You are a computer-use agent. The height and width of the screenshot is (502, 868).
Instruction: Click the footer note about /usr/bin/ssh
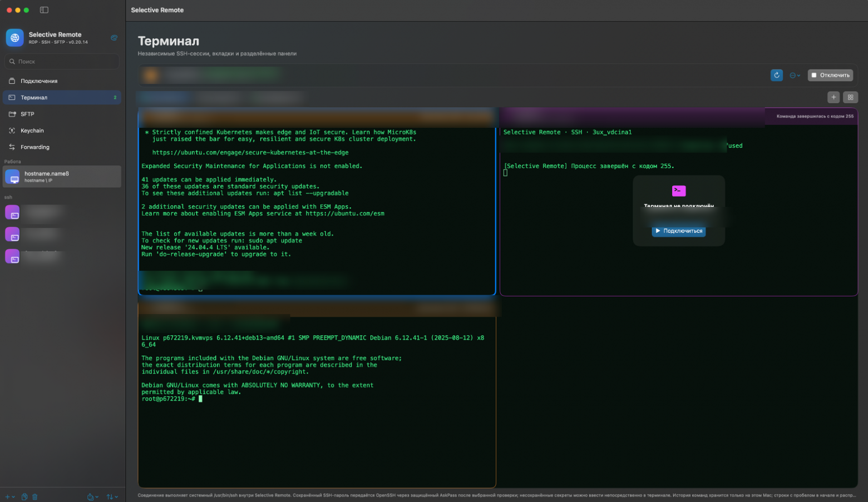497,495
